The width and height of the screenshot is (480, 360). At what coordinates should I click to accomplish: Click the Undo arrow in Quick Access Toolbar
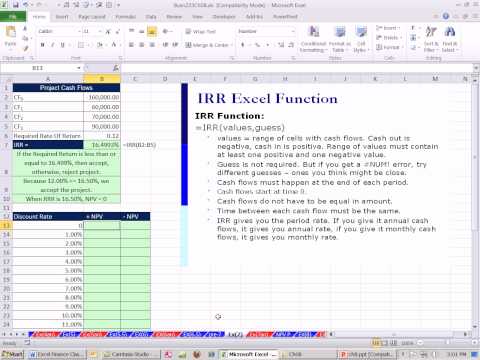tap(26, 5)
